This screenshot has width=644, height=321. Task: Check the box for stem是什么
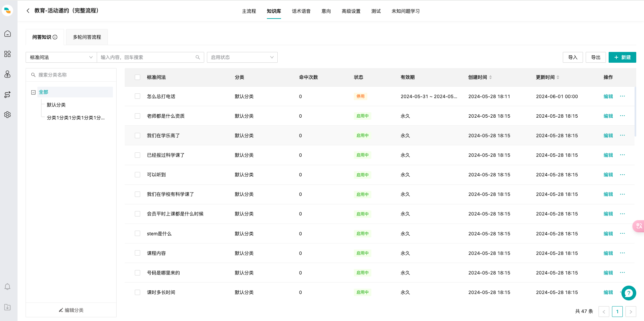pyautogui.click(x=137, y=233)
